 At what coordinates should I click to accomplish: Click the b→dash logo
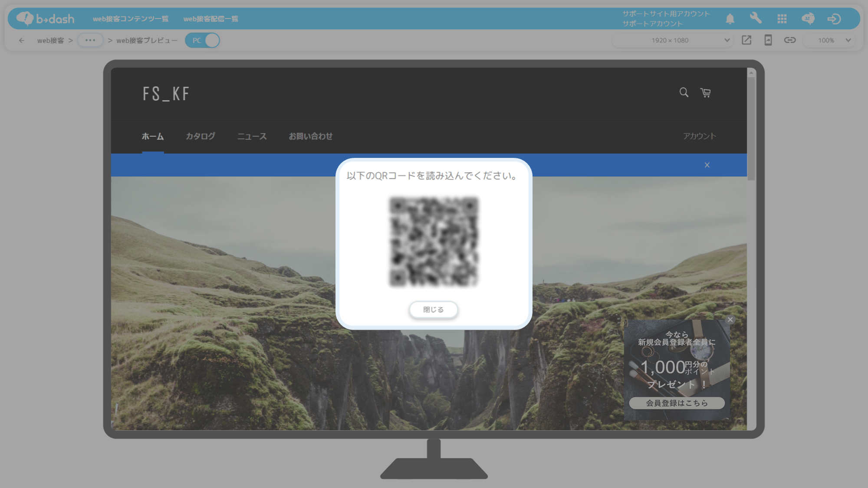[x=45, y=19]
